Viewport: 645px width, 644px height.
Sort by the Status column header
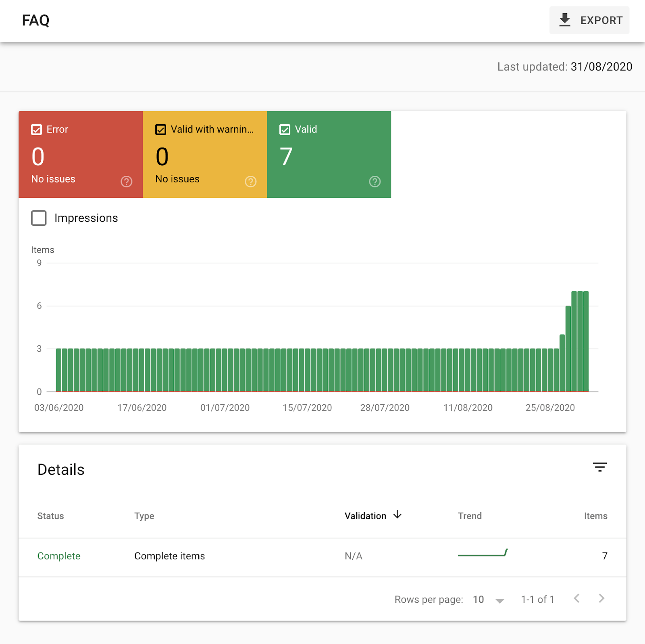tap(50, 516)
